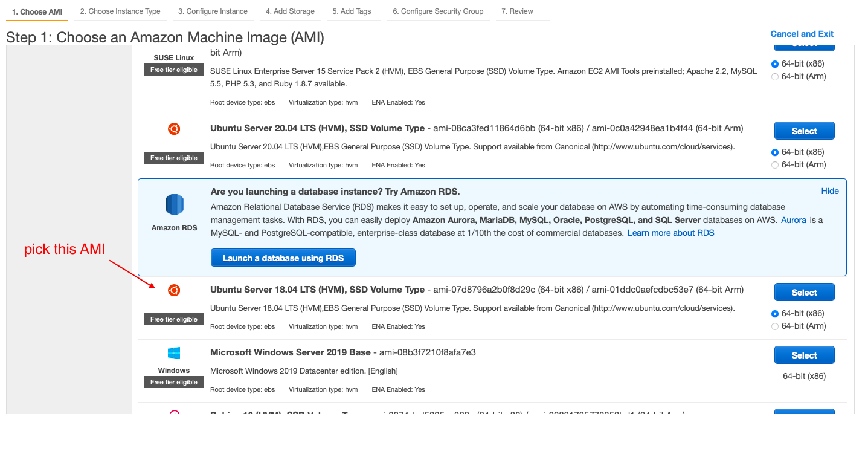Open the 4. Add Storage tab
Viewport: 868px width, 451px height.
pos(290,11)
